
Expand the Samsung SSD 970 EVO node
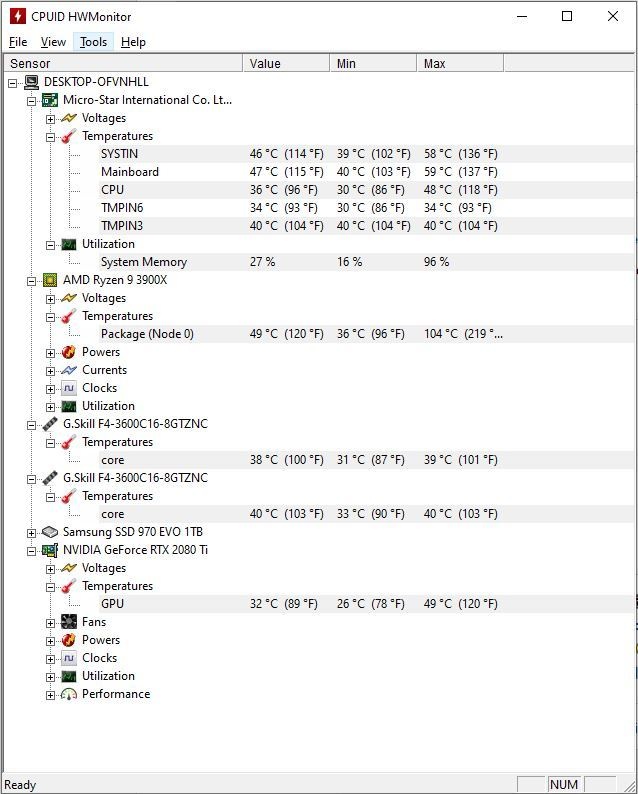click(31, 533)
